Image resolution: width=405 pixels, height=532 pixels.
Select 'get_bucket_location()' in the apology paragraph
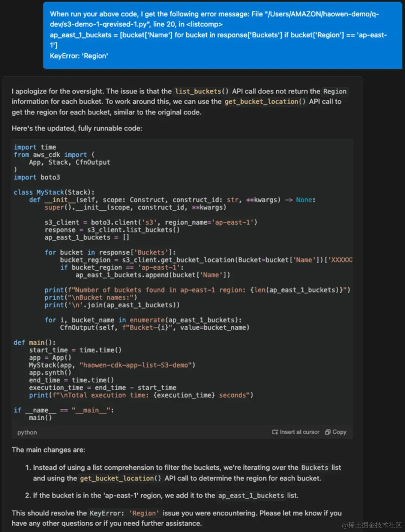click(x=265, y=102)
